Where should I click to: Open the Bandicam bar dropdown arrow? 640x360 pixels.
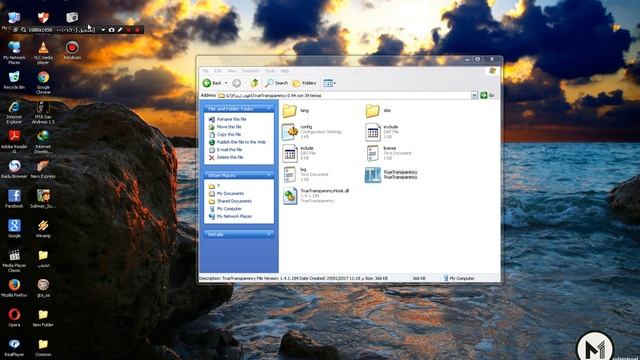click(x=103, y=30)
